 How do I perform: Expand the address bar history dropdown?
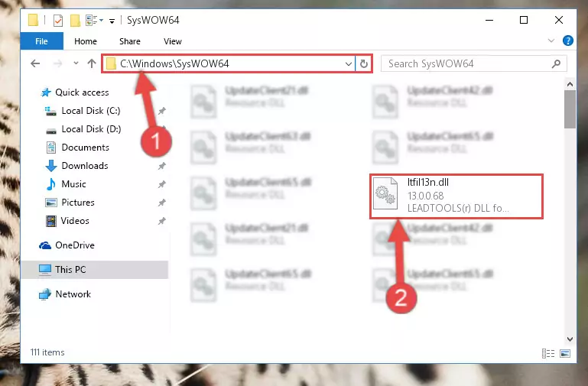(x=349, y=63)
